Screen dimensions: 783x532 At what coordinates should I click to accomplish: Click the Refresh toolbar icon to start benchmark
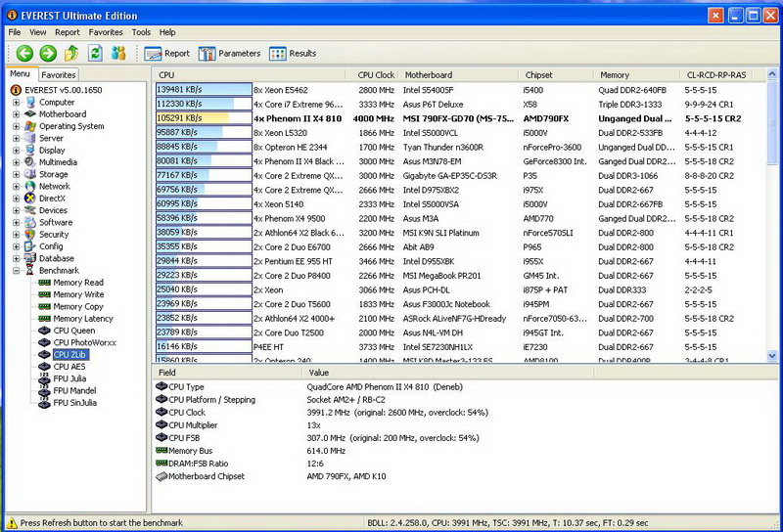95,53
